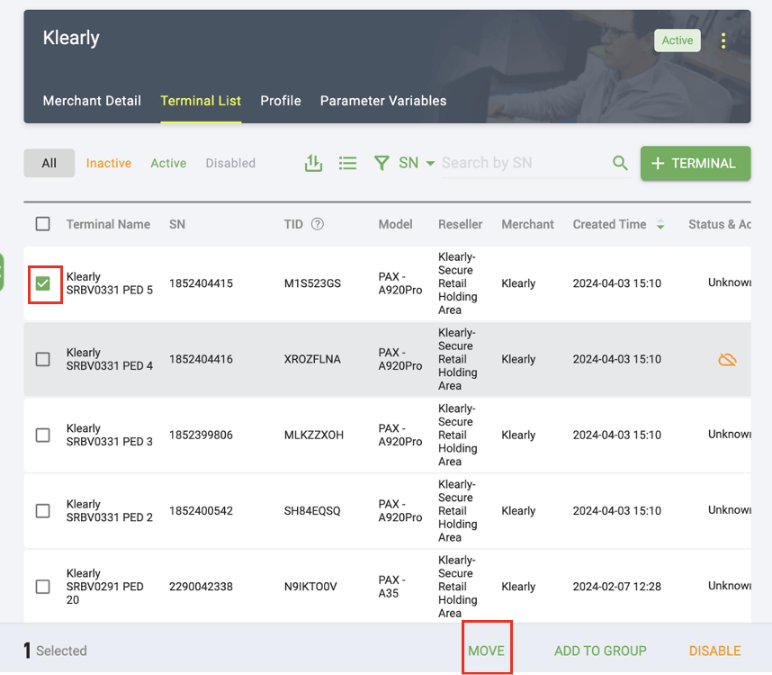Click the DISABLE button
This screenshot has height=675, width=772.
[x=714, y=651]
